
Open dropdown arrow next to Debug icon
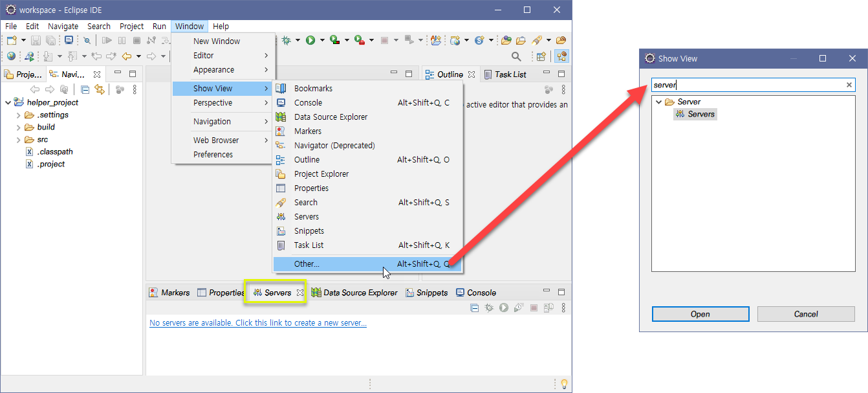[298, 40]
